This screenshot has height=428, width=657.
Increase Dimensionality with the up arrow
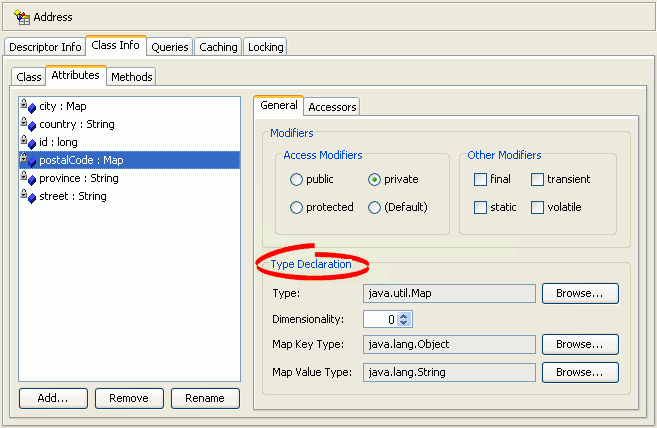[404, 316]
